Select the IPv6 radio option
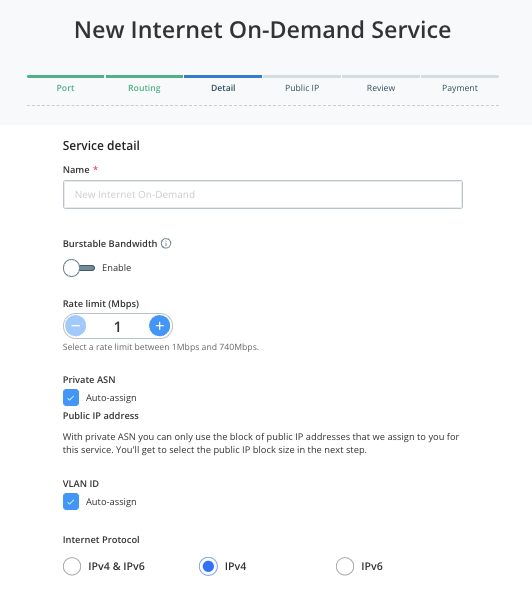Image resolution: width=532 pixels, height=600 pixels. click(x=345, y=566)
